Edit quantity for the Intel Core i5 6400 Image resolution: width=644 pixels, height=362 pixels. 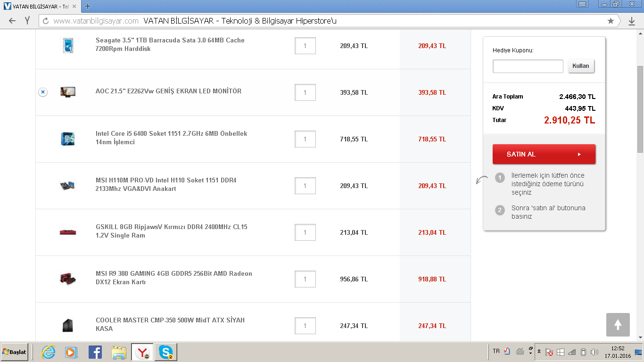pos(305,139)
